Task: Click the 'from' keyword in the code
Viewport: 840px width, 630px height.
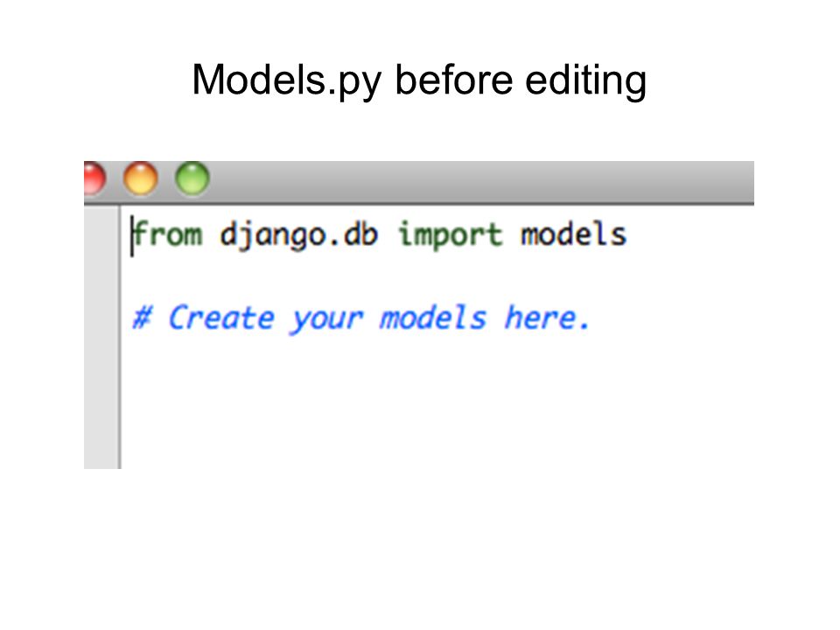Action: coord(167,234)
